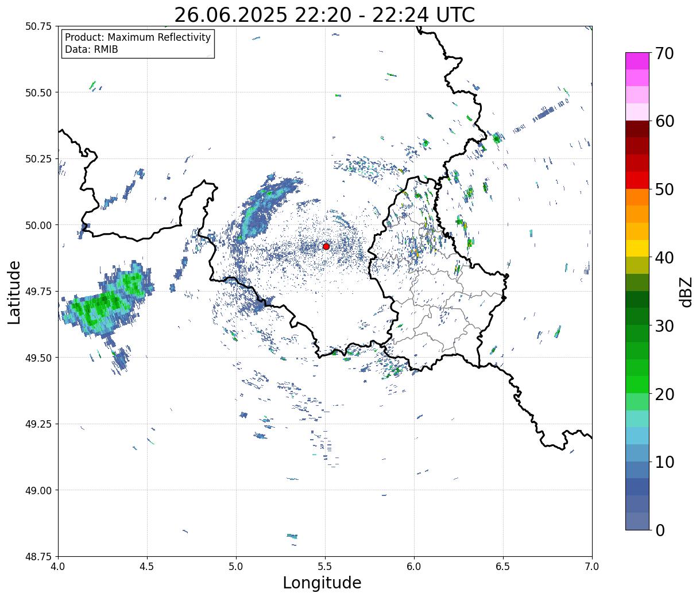Image resolution: width=700 pixels, height=597 pixels.
Task: Click the latitude tick label 50.00
Action: point(38,225)
